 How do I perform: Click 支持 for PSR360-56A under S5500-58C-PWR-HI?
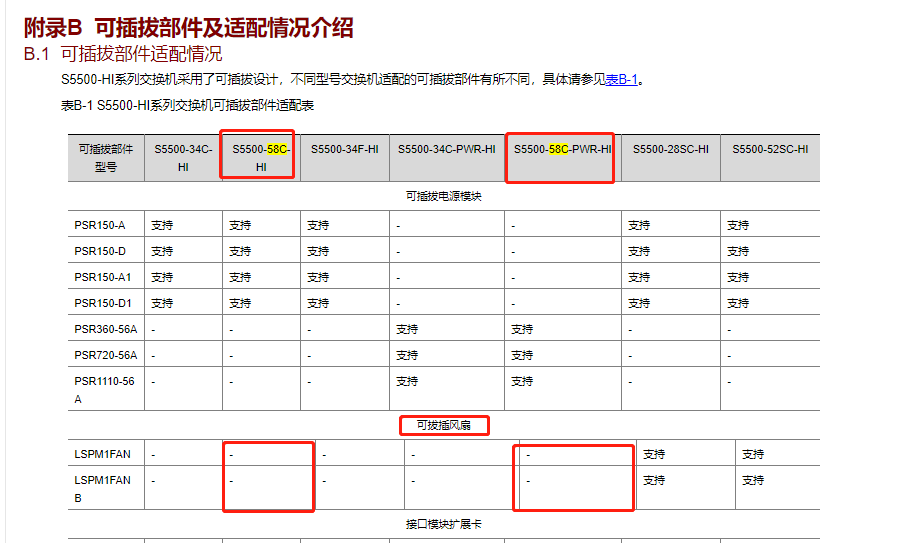[522, 330]
